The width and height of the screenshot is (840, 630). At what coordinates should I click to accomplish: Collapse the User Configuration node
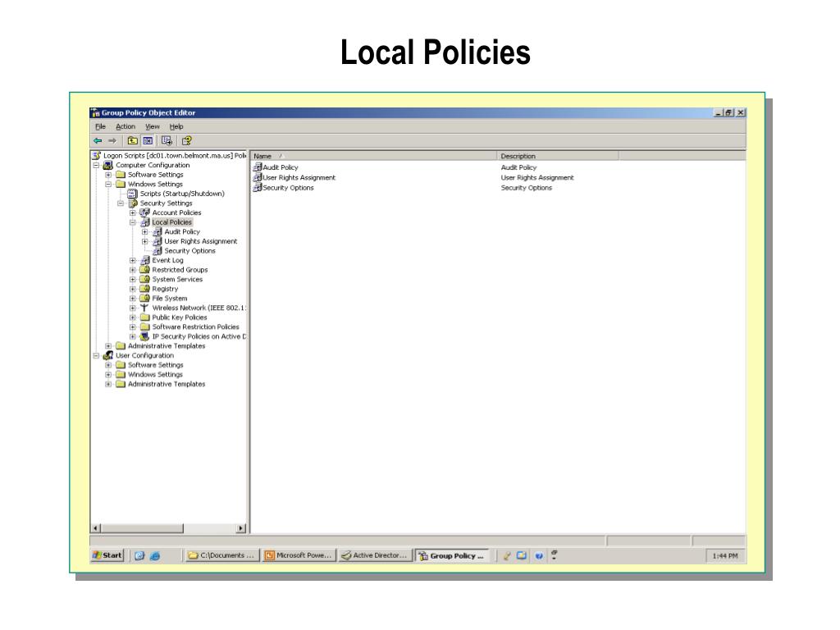click(97, 355)
